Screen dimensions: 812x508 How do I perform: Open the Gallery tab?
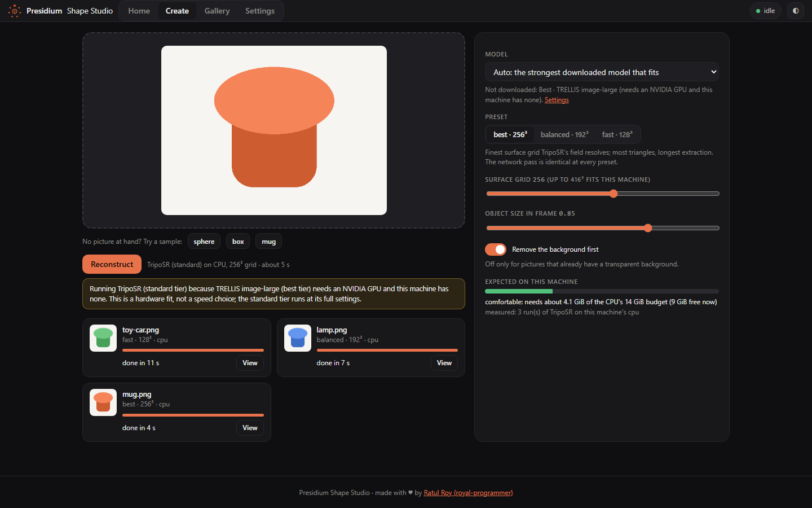click(217, 11)
